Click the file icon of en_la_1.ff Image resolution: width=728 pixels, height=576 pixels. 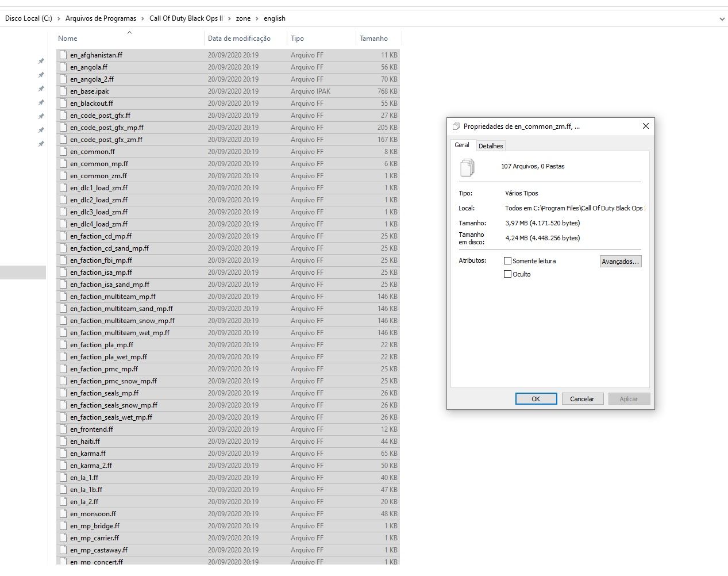point(63,478)
